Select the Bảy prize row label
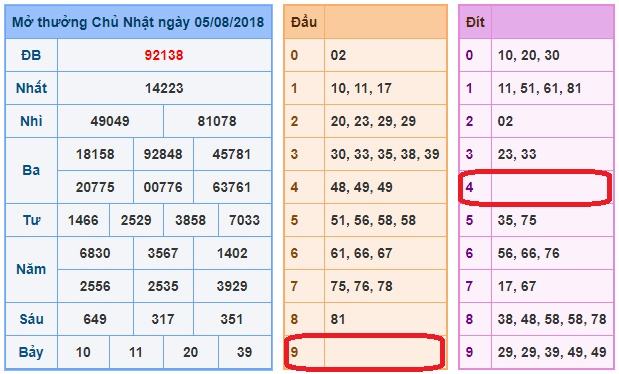Image resolution: width=619 pixels, height=374 pixels. coord(31,352)
